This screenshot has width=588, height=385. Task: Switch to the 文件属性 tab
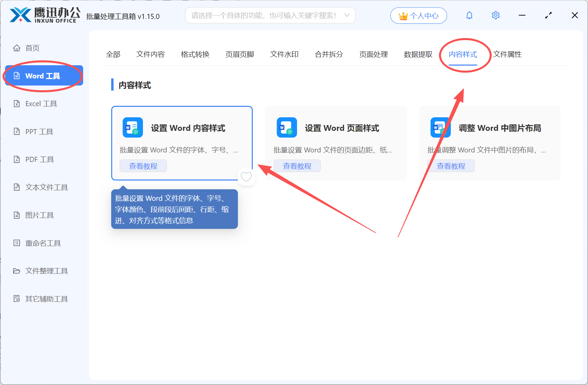point(507,54)
